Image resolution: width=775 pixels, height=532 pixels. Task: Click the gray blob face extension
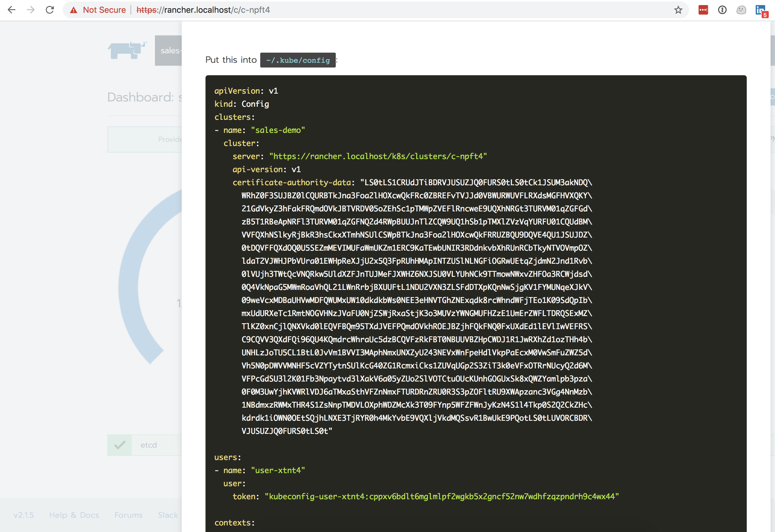click(x=741, y=10)
